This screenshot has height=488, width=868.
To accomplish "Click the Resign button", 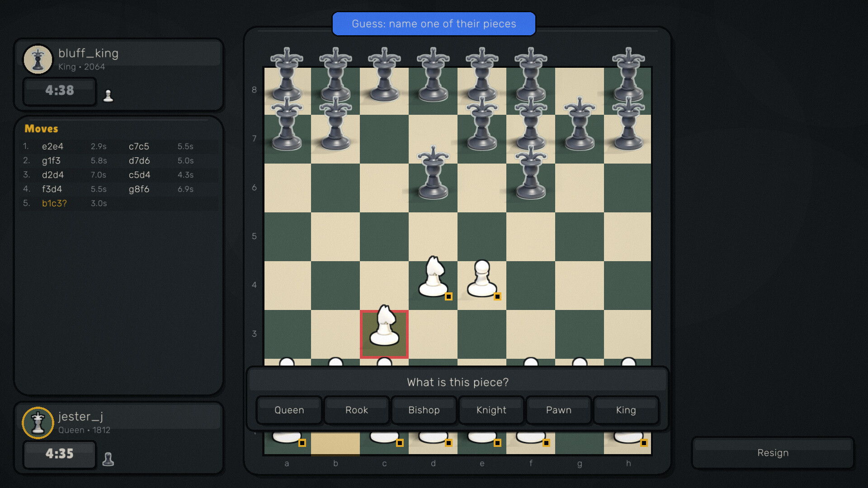I will pyautogui.click(x=773, y=453).
